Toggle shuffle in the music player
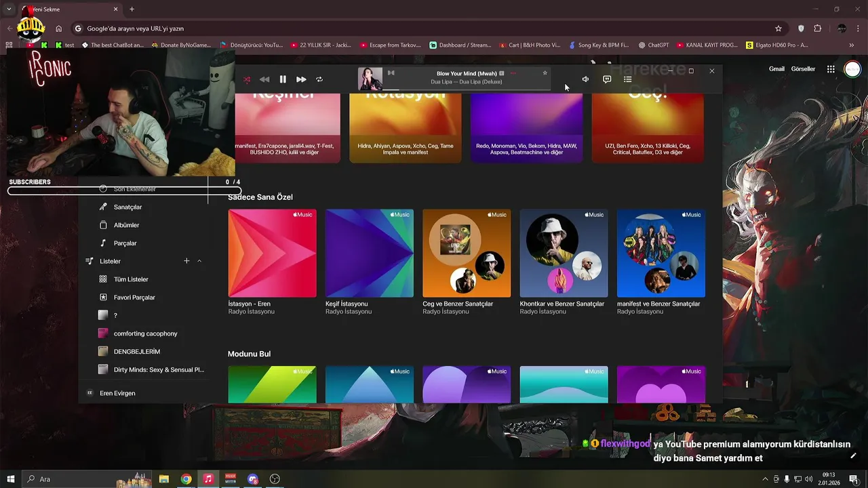Image resolution: width=868 pixels, height=488 pixels. [247, 79]
